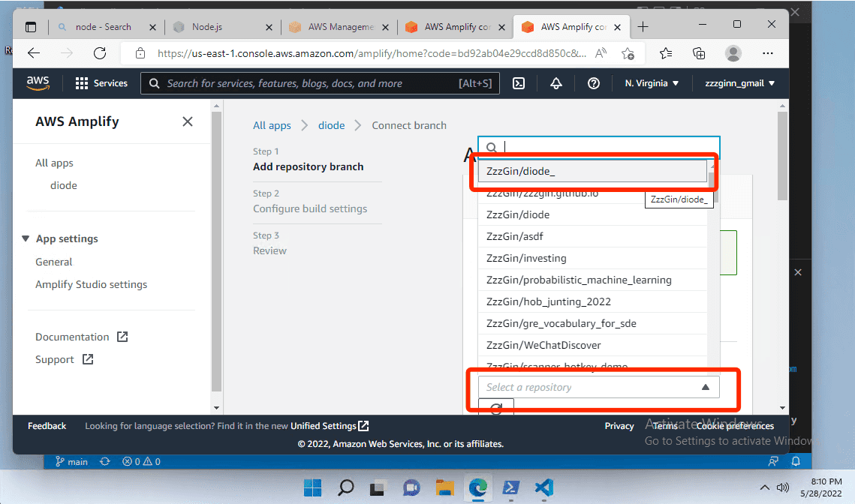Open Unified Settings link

330,425
